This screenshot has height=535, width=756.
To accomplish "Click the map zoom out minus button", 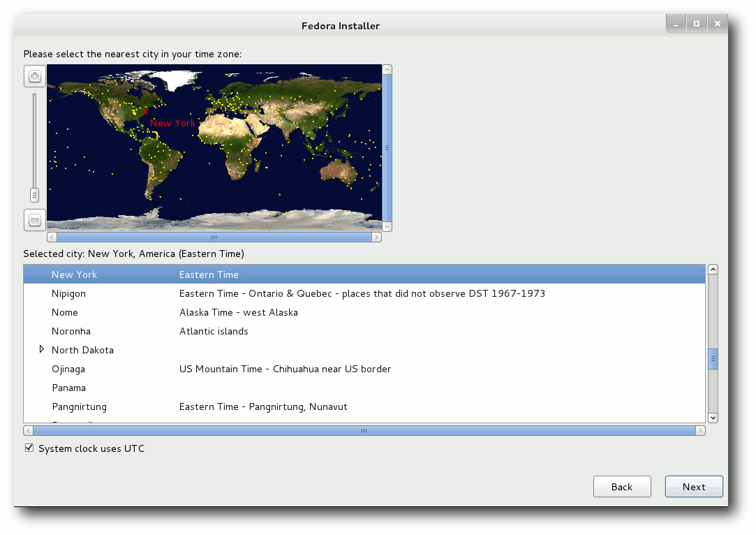I will pyautogui.click(x=35, y=220).
